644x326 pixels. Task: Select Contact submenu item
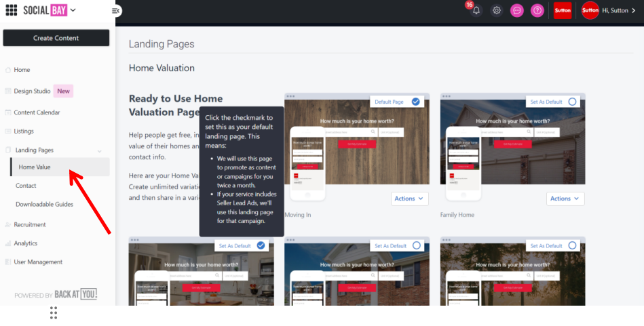(x=26, y=185)
